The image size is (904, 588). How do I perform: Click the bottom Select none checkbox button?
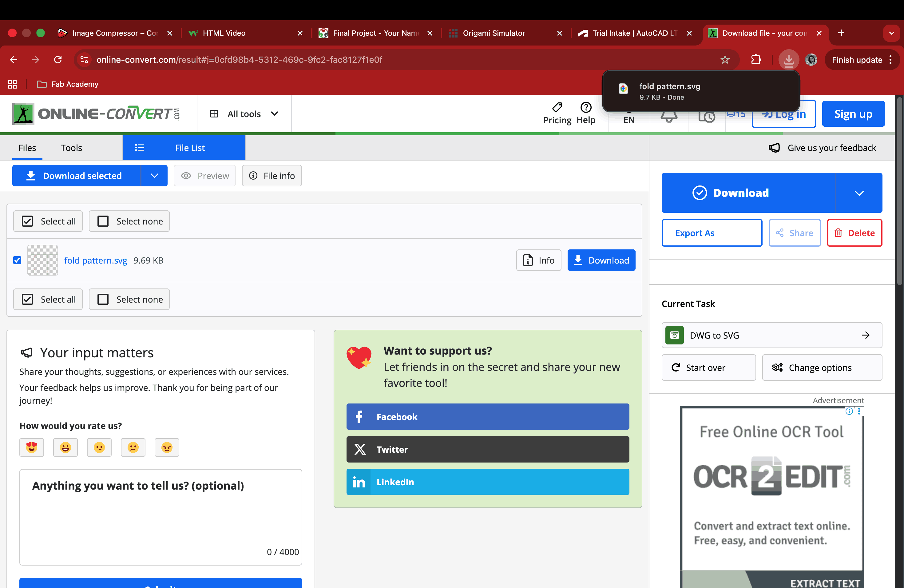pos(129,299)
